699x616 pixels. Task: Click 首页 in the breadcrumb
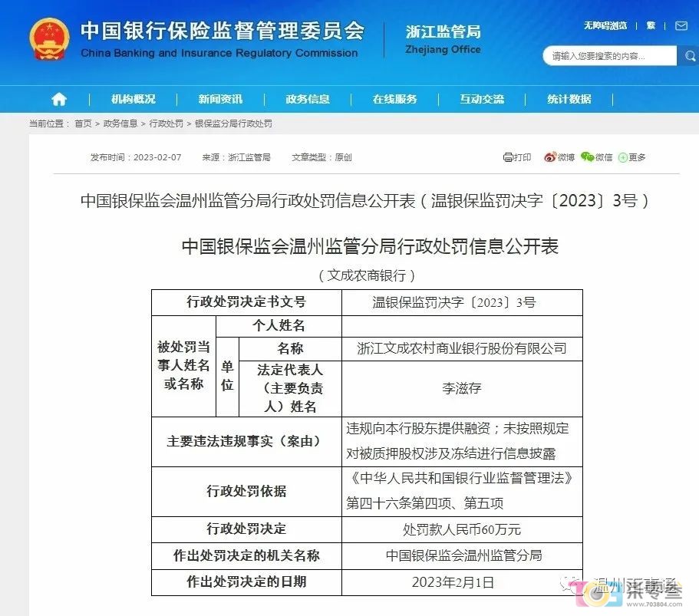tap(83, 124)
